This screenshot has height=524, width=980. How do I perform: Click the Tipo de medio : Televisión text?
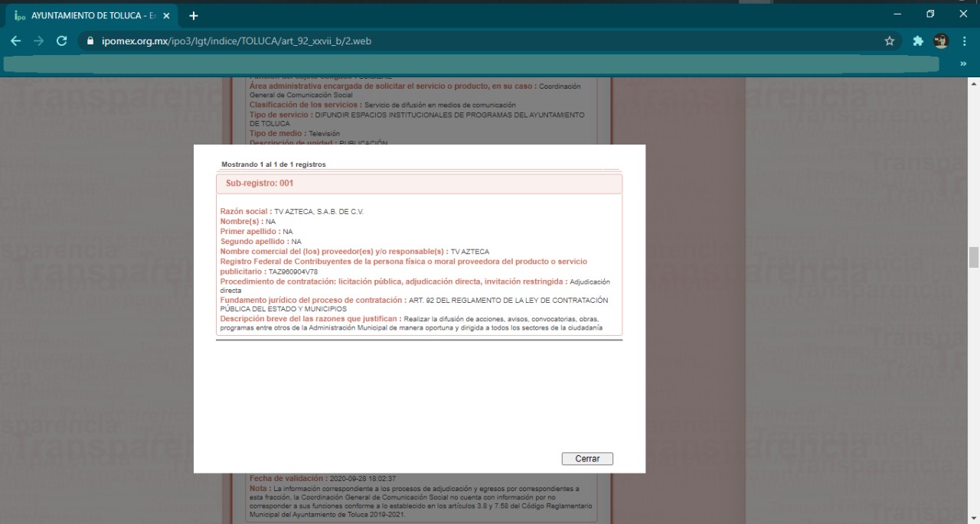point(295,134)
